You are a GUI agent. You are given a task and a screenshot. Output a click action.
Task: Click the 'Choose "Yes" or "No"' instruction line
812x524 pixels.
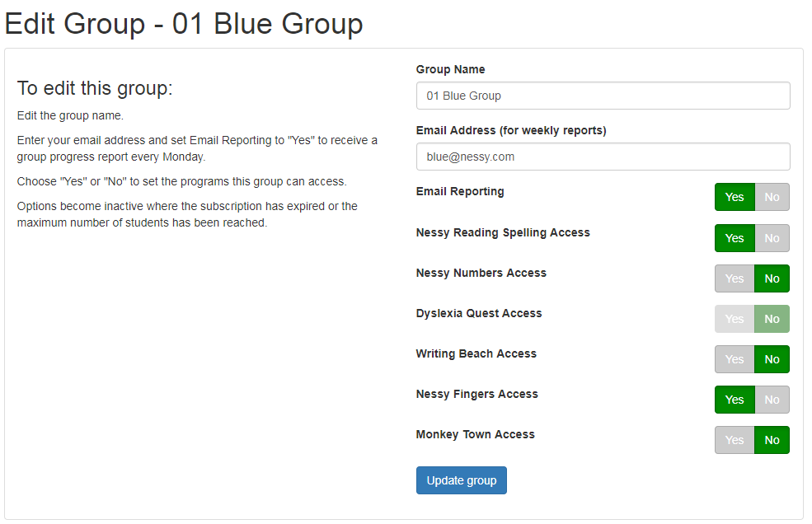pos(181,181)
